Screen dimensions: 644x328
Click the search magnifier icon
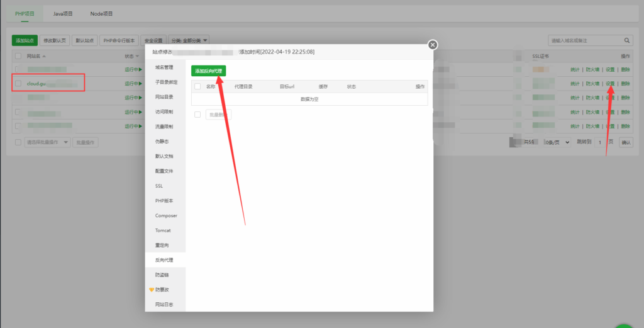point(627,40)
